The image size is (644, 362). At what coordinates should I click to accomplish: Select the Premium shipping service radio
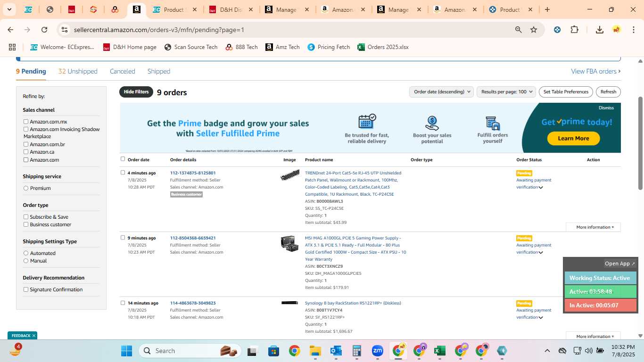pos(26,188)
